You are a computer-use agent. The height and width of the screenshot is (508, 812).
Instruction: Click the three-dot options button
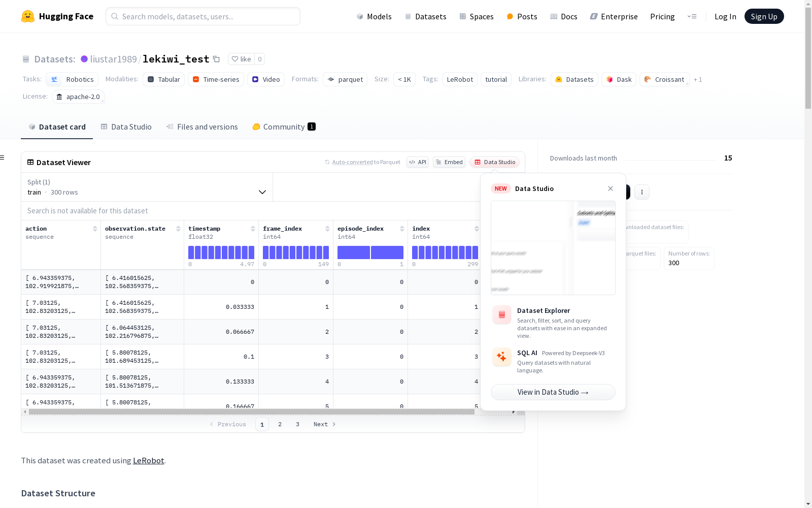pos(642,192)
